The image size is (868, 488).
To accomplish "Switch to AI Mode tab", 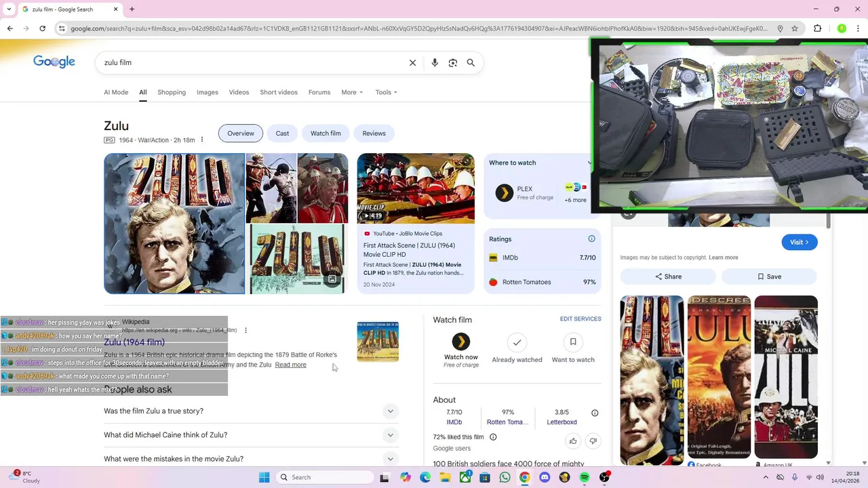I will coord(116,92).
